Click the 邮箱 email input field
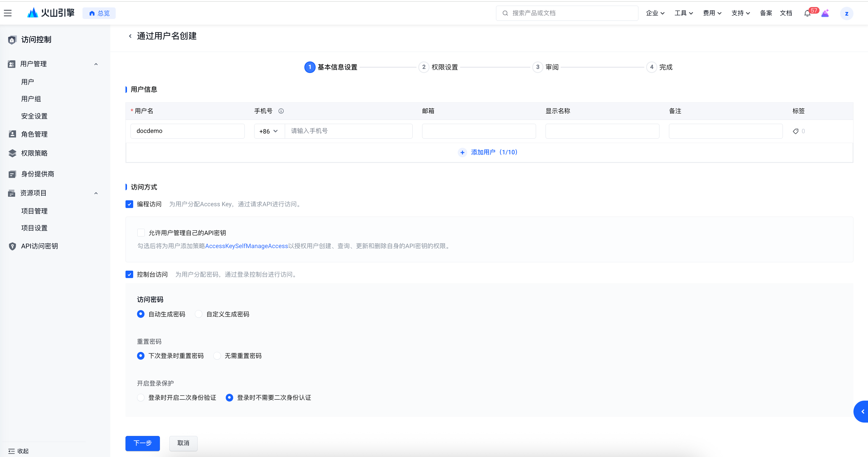This screenshot has width=868, height=457. [x=478, y=131]
